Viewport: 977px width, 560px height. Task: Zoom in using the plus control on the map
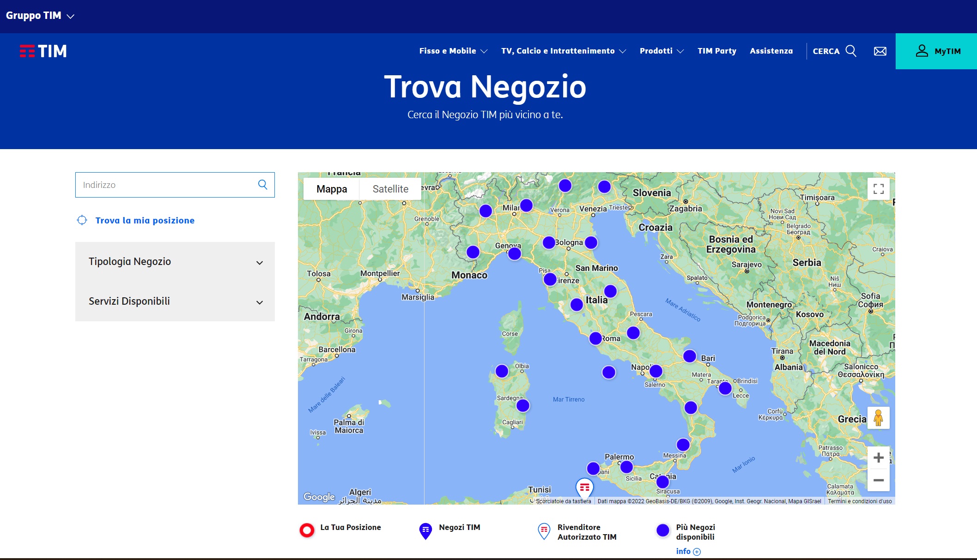click(878, 458)
